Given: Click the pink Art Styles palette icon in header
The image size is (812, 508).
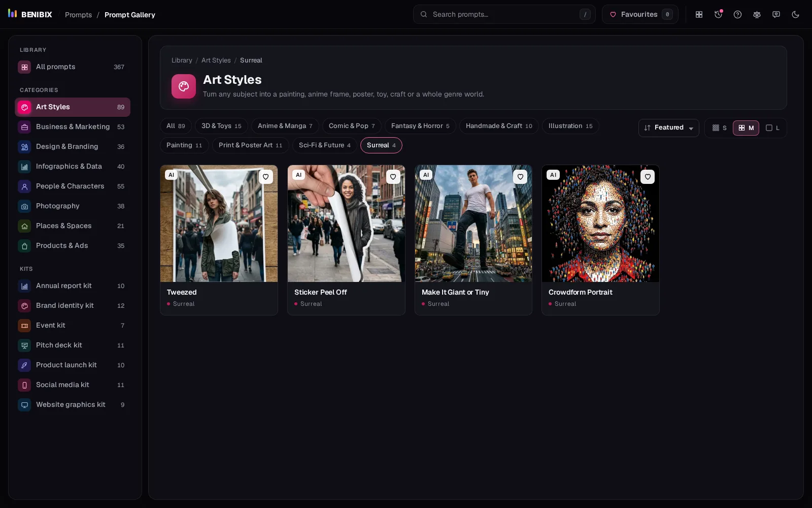Looking at the screenshot, I should [x=184, y=86].
